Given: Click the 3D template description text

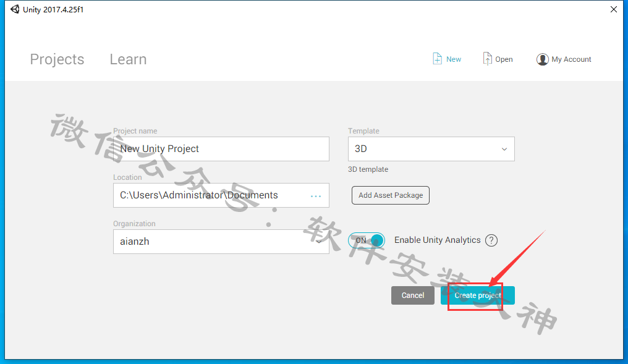Looking at the screenshot, I should [368, 169].
